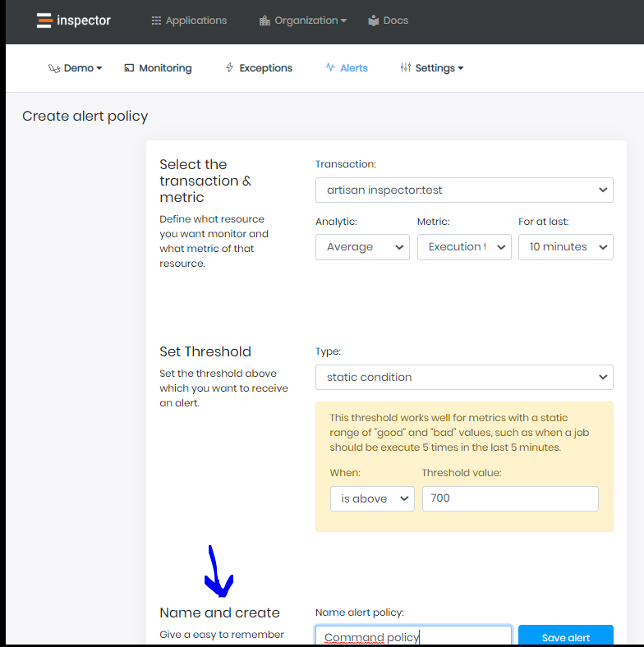Click the Organization building icon
The image size is (644, 647).
[x=264, y=21]
